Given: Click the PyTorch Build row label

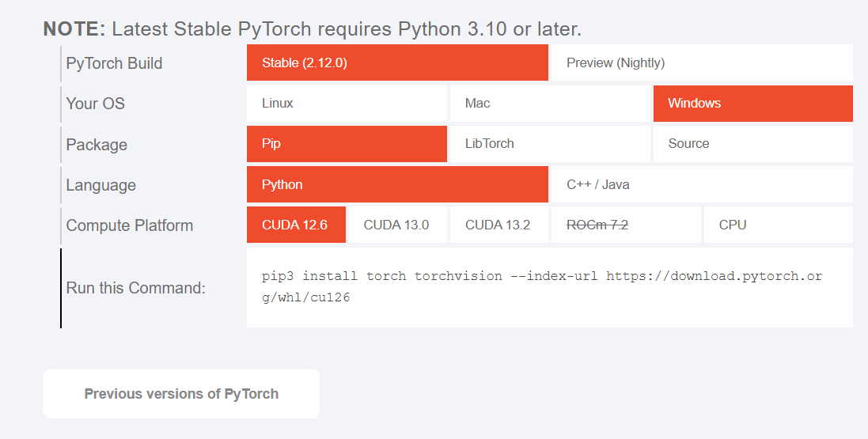Looking at the screenshot, I should coord(114,63).
